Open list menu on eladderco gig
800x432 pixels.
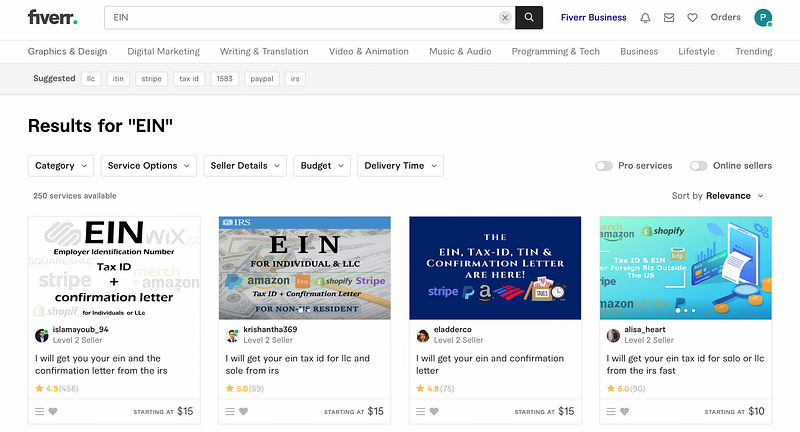(420, 411)
